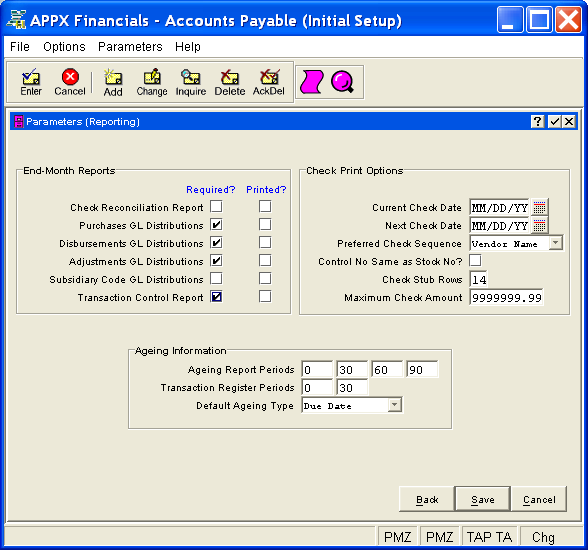Check Printed for Purchases GL Distributions
Viewport: 588px width, 550px height.
(265, 224)
